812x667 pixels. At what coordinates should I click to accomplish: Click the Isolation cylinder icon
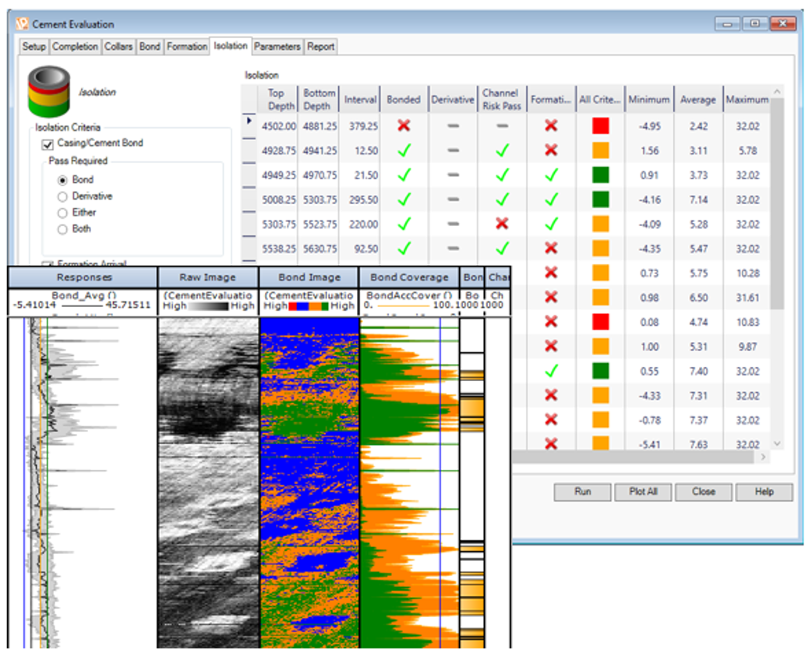(50, 92)
